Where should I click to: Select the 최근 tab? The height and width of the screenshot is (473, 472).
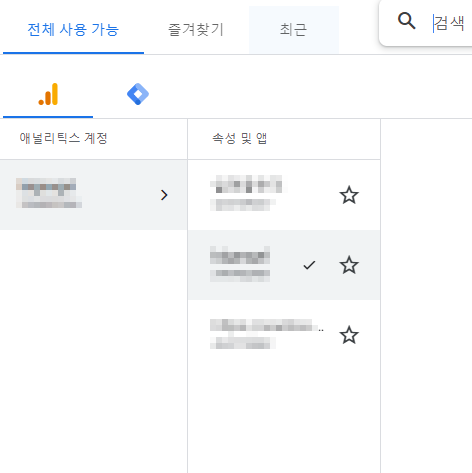(294, 29)
